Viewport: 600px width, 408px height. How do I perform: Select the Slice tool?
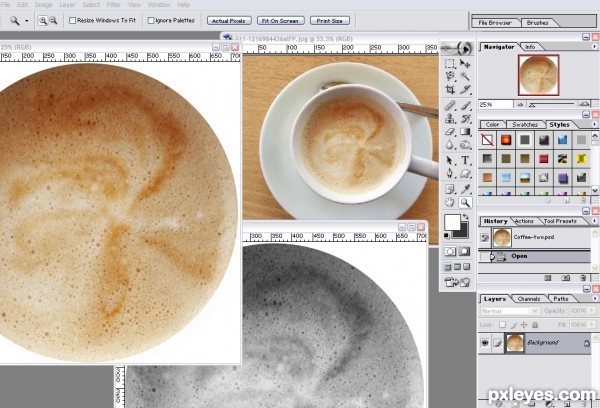[465, 90]
